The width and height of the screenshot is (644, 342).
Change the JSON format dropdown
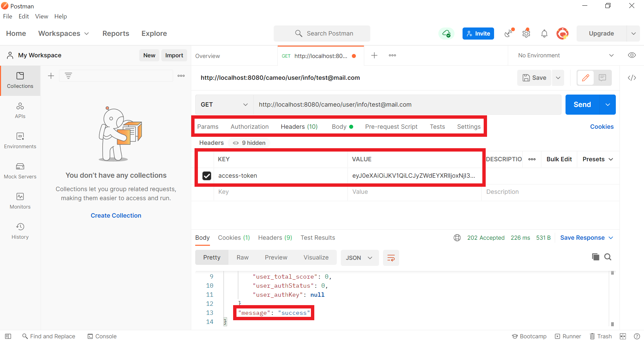pos(360,258)
